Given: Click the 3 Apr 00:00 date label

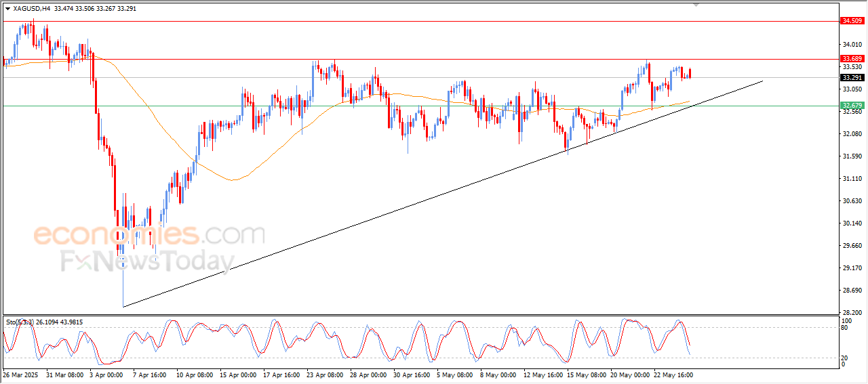Looking at the screenshot, I should coord(105,375).
